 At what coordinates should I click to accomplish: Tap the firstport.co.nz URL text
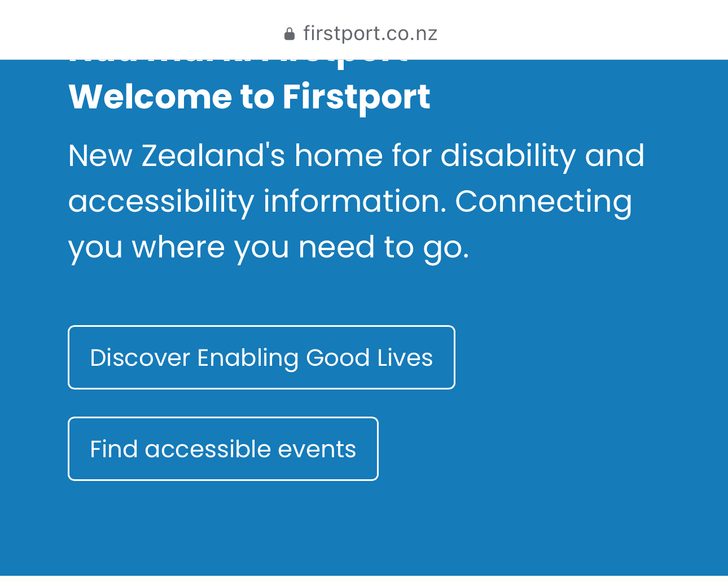(x=370, y=34)
